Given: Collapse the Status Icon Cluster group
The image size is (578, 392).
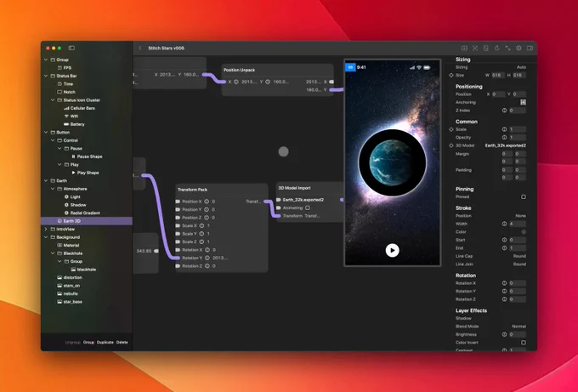Looking at the screenshot, I should coord(53,100).
